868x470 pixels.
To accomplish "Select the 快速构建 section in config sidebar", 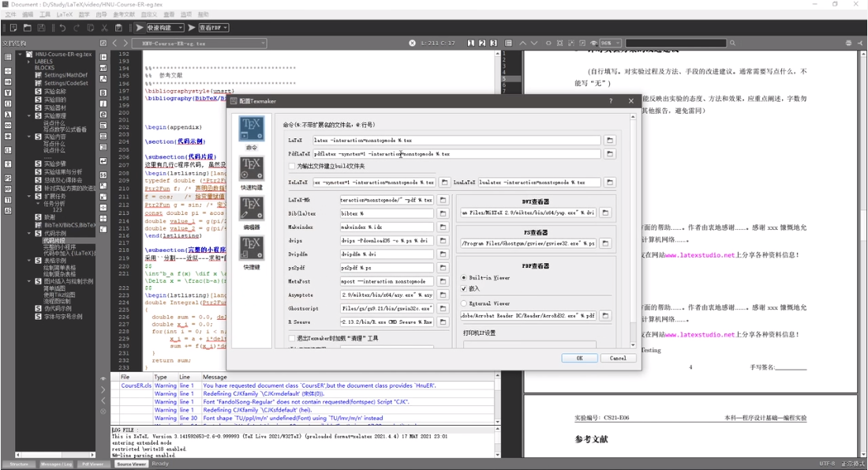I will [252, 172].
